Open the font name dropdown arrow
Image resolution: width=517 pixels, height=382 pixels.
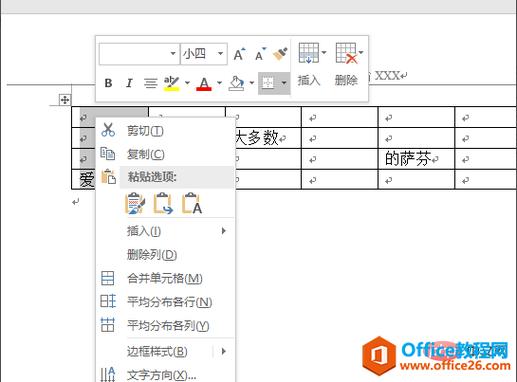click(173, 53)
